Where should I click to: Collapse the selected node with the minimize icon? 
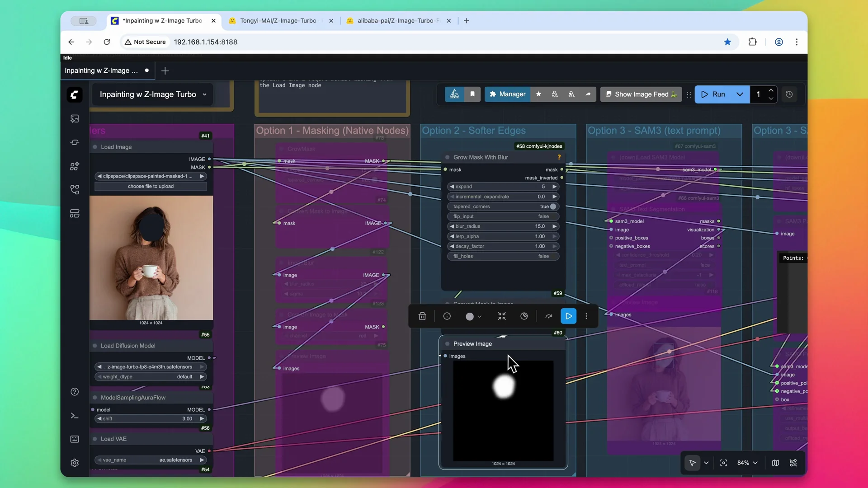[501, 316]
